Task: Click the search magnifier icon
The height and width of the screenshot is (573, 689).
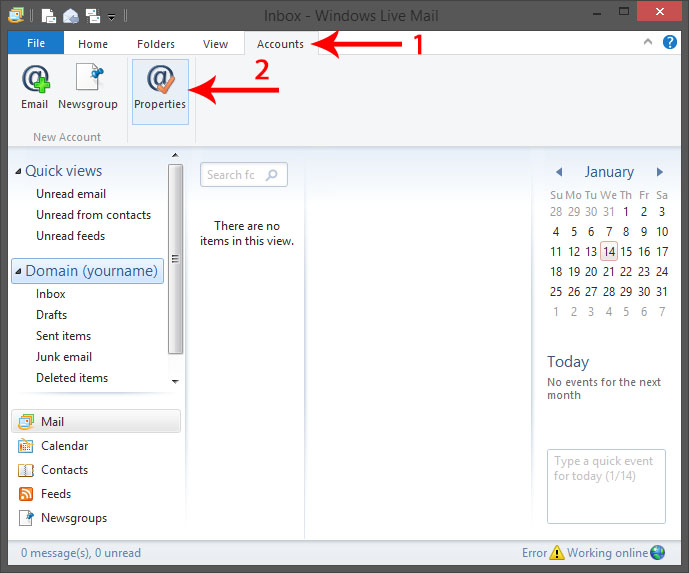Action: click(x=272, y=175)
